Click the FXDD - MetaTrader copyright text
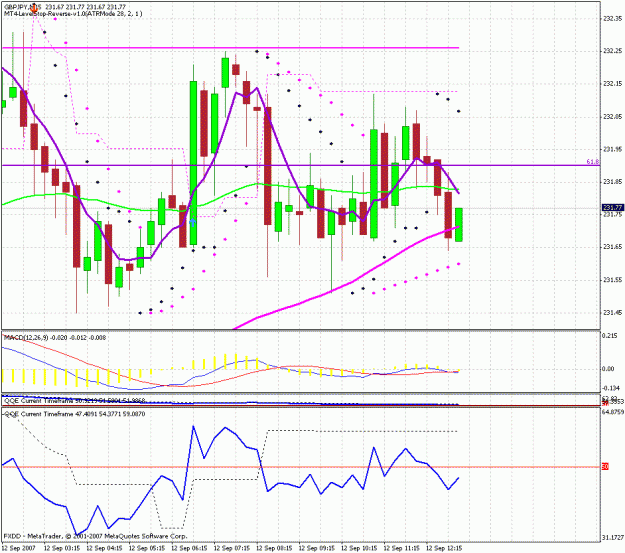Viewport: 625px width, 553px height. click(x=95, y=536)
